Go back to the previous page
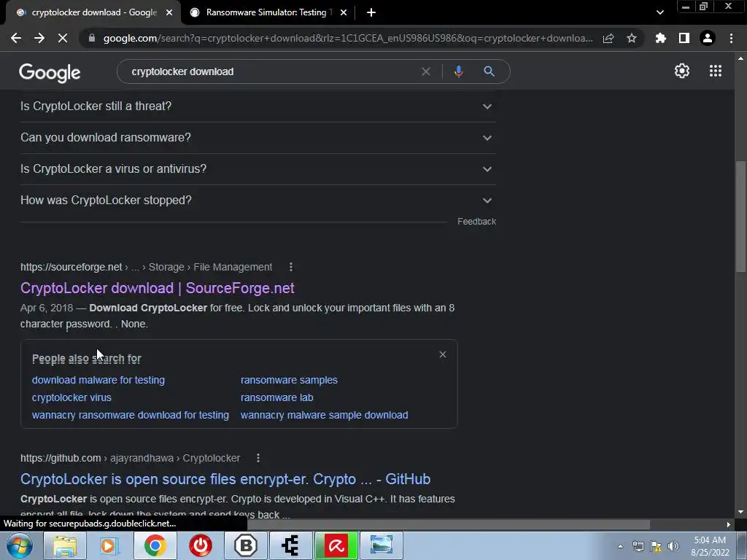 point(16,38)
